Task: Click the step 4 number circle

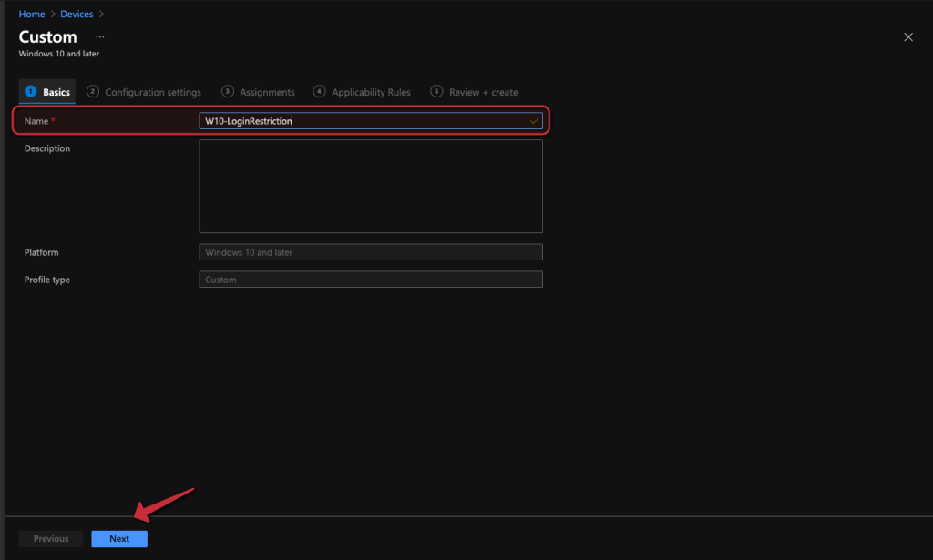Action: click(x=319, y=91)
